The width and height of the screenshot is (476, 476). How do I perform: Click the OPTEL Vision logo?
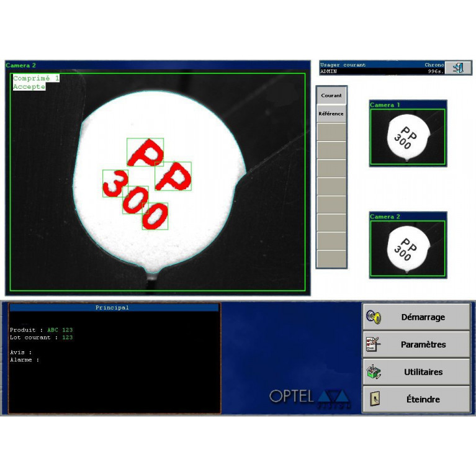310,397
